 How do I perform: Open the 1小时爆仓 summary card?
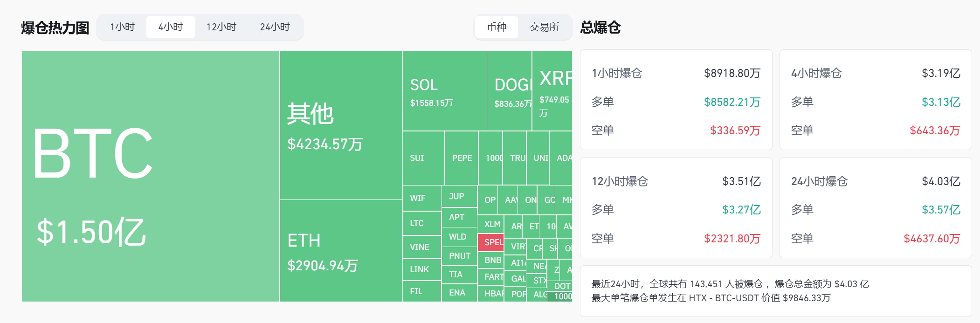click(676, 100)
